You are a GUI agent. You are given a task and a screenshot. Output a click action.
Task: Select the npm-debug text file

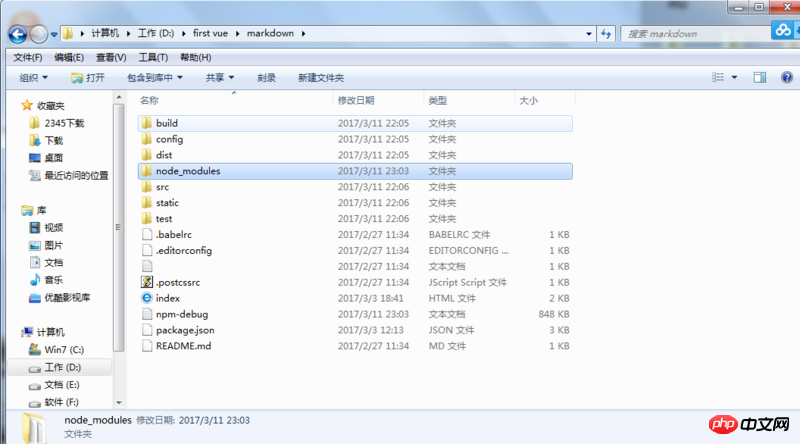pos(355,314)
